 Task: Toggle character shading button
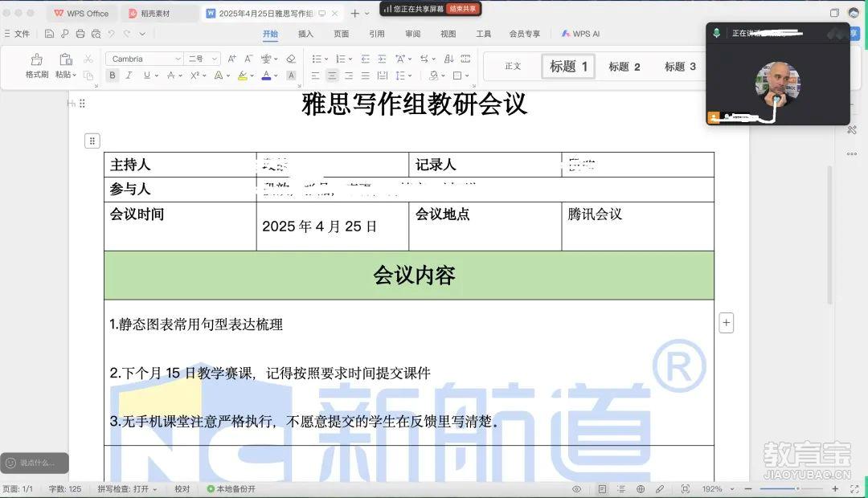point(291,76)
